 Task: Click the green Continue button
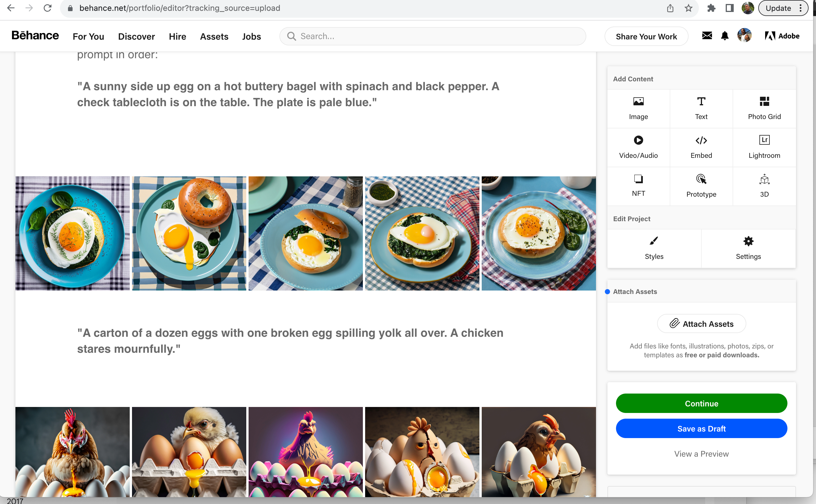tap(701, 403)
